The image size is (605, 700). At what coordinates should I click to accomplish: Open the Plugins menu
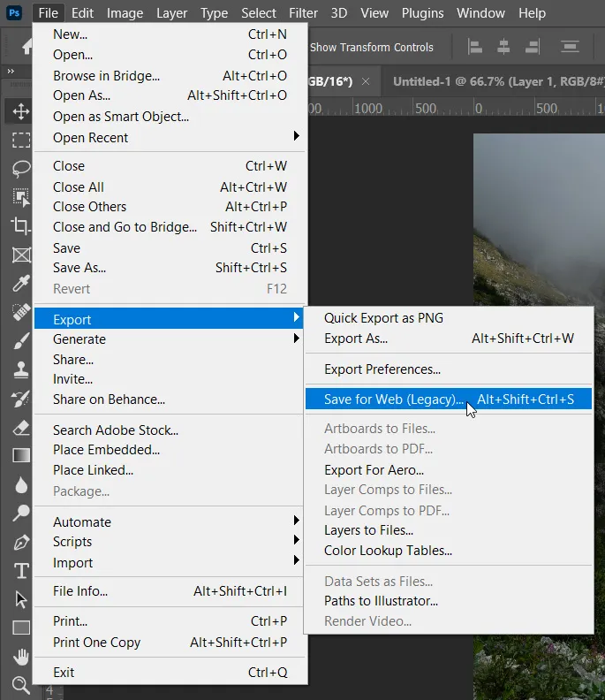tap(422, 13)
